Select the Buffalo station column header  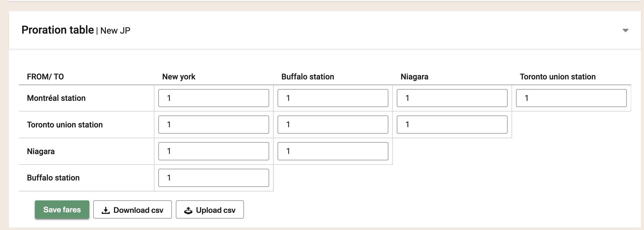click(308, 77)
